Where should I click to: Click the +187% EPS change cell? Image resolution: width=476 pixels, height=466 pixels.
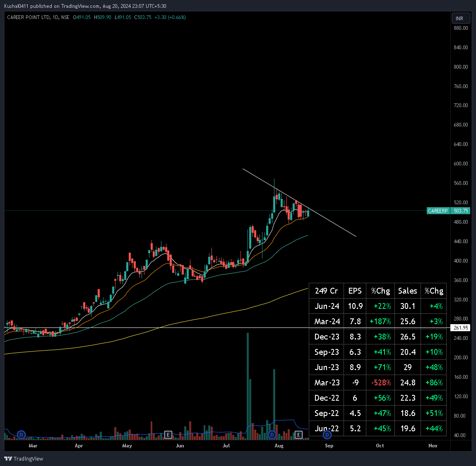point(380,321)
